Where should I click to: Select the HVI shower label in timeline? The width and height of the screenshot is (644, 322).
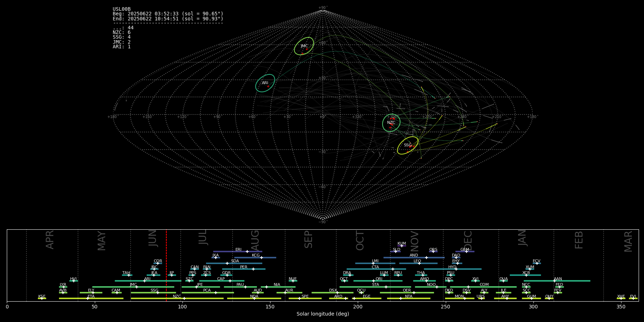coord(73,279)
